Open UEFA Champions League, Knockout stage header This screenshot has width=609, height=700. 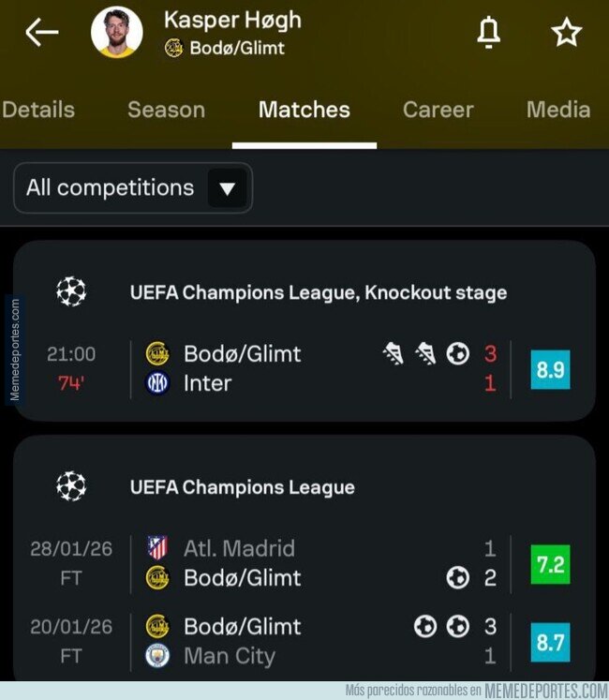pos(319,292)
